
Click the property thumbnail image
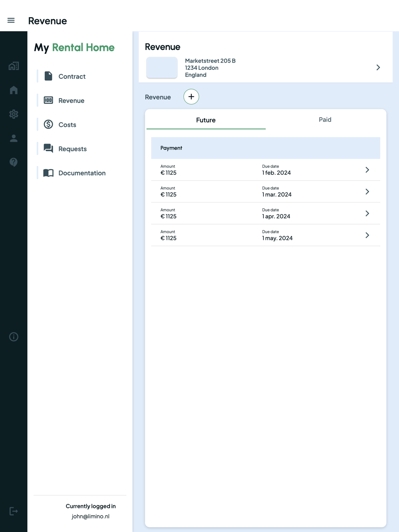[162, 67]
